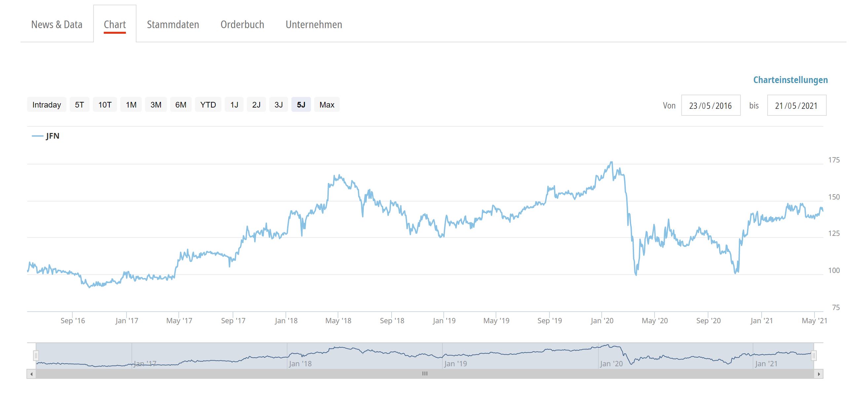Grab the left navigator range handle
The image size is (868, 398).
click(36, 356)
